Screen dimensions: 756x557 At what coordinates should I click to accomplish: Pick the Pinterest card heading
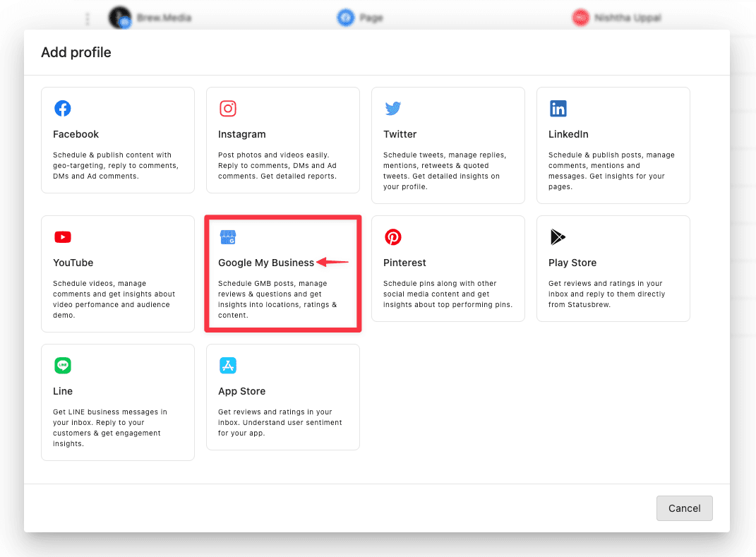point(404,263)
